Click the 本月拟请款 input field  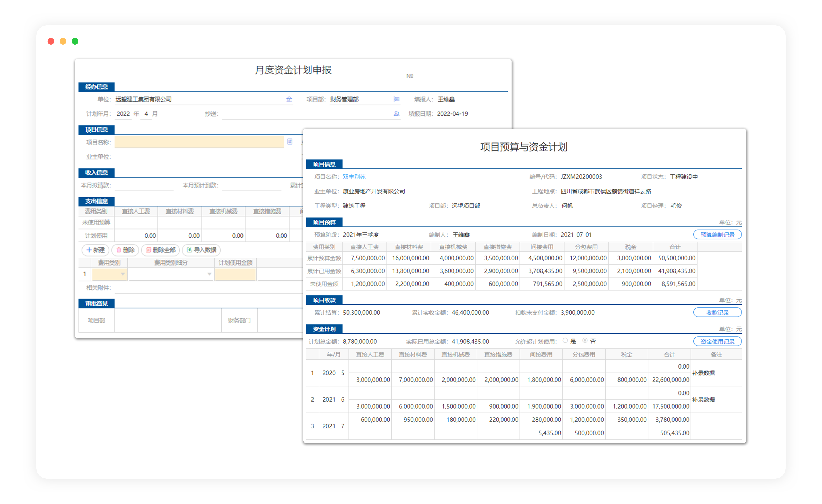[x=144, y=185]
